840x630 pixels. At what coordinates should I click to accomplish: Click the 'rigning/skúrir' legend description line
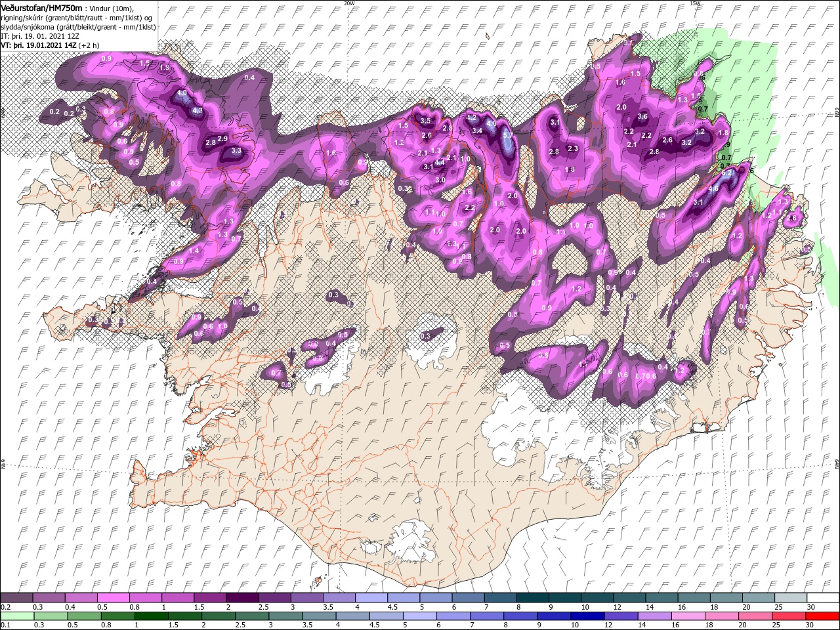click(76, 18)
